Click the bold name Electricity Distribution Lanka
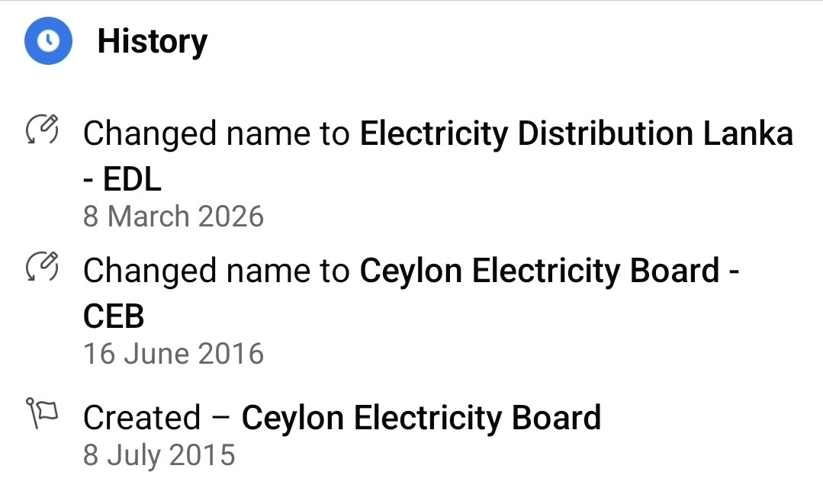Screen dimensions: 823x504 coord(576,134)
